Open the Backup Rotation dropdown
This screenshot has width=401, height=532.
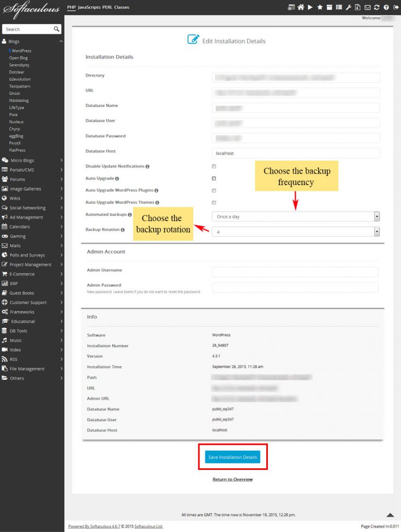[x=296, y=232]
